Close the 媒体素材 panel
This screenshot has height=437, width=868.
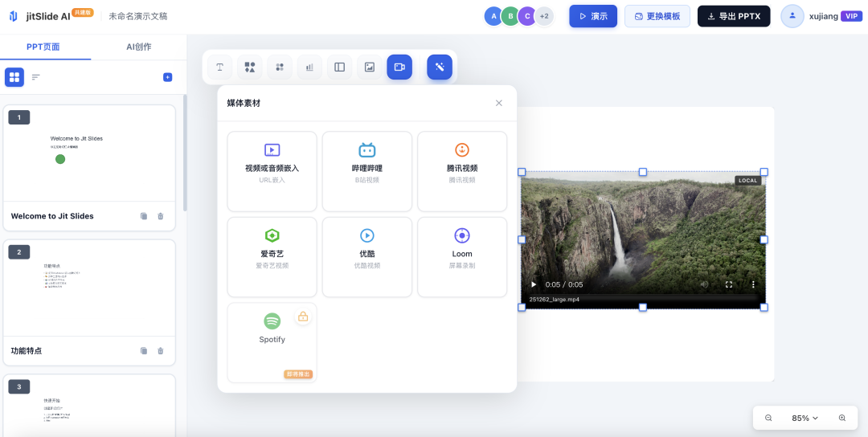pos(499,103)
